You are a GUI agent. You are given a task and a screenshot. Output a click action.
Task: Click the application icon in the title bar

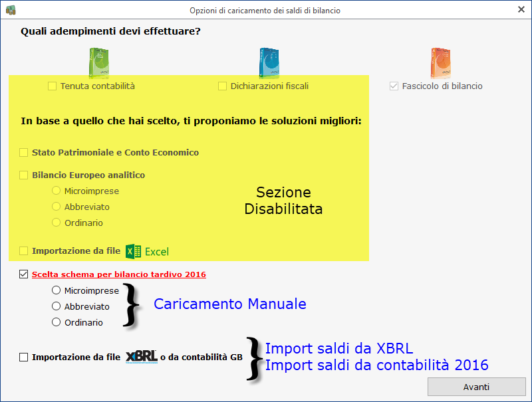[x=11, y=10]
